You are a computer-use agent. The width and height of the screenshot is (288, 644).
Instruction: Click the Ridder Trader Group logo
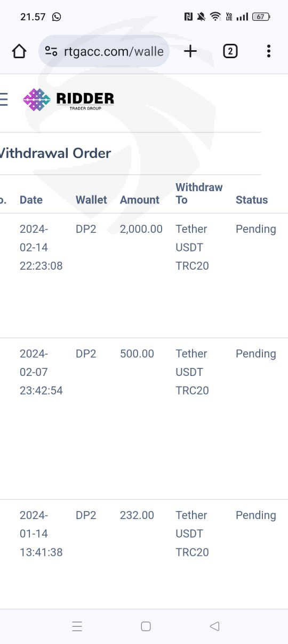point(69,100)
